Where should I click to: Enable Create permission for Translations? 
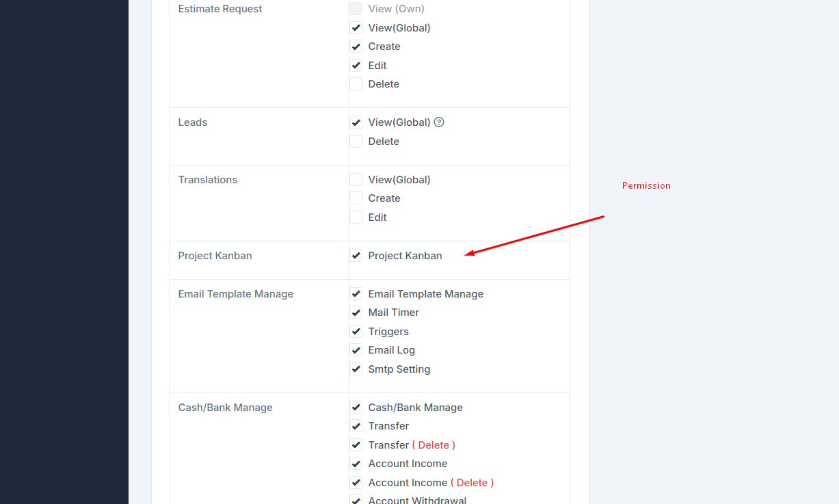coord(356,198)
